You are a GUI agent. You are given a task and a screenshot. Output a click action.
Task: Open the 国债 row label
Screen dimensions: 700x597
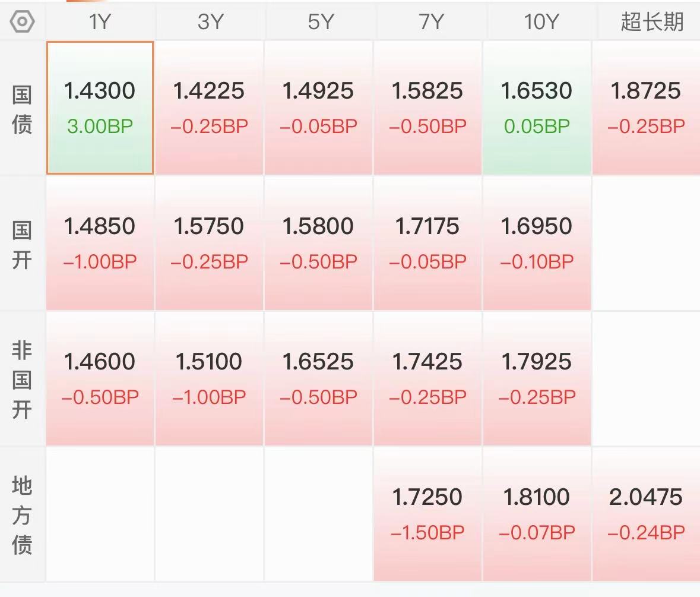click(22, 109)
